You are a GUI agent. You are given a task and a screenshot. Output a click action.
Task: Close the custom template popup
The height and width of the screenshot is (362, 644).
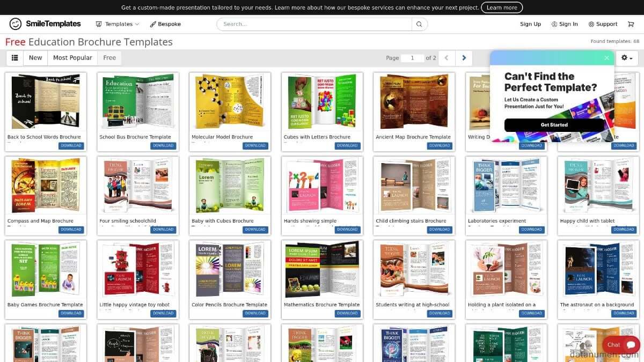pos(606,58)
